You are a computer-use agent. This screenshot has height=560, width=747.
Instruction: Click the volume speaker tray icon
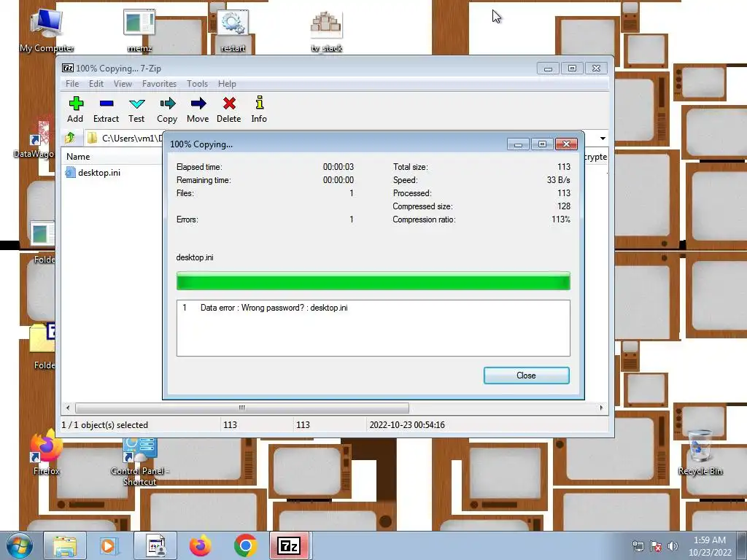(x=673, y=546)
